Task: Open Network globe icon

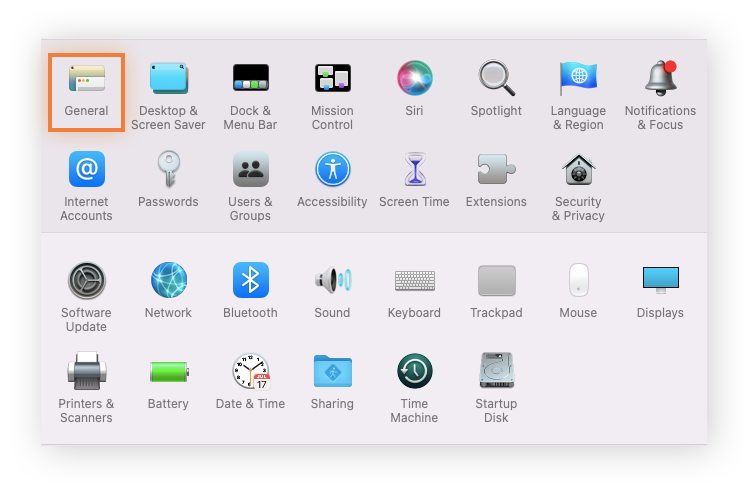Action: coord(168,280)
